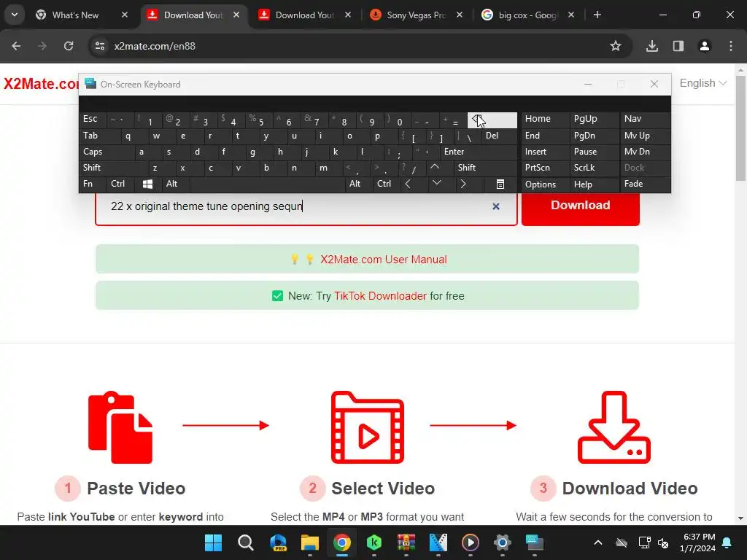This screenshot has height=560, width=747.
Task: Open Chrome profile icon
Action: (x=705, y=46)
